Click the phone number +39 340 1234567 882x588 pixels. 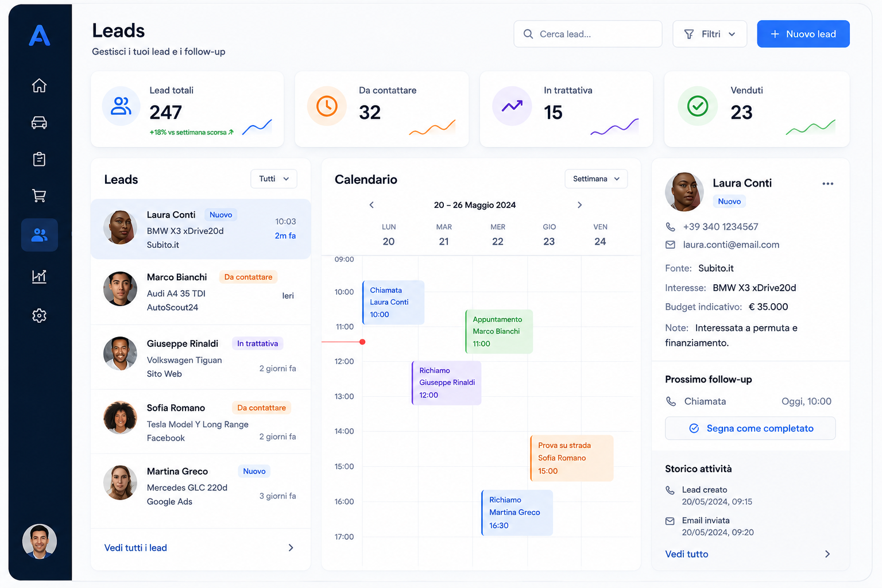[721, 227]
